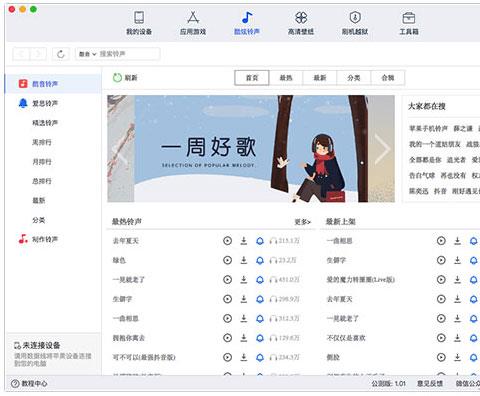Click the green 刷新 refresh icon
480x396 pixels.
pos(117,78)
